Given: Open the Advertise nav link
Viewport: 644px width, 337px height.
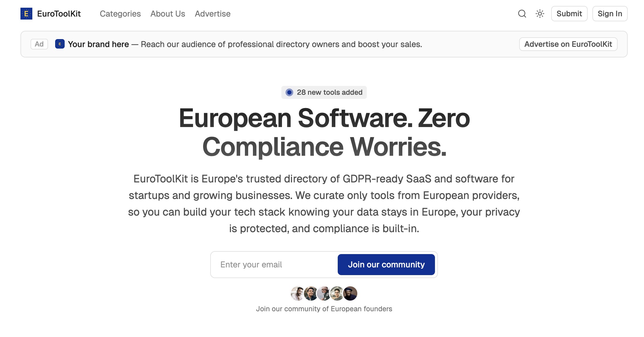Looking at the screenshot, I should click(x=212, y=14).
